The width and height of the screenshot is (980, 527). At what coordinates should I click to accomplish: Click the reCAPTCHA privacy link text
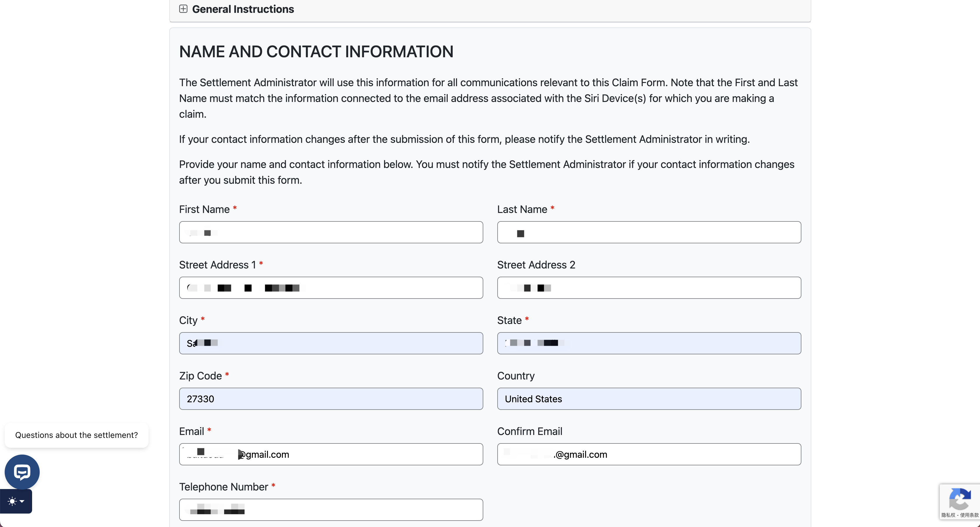(x=948, y=515)
